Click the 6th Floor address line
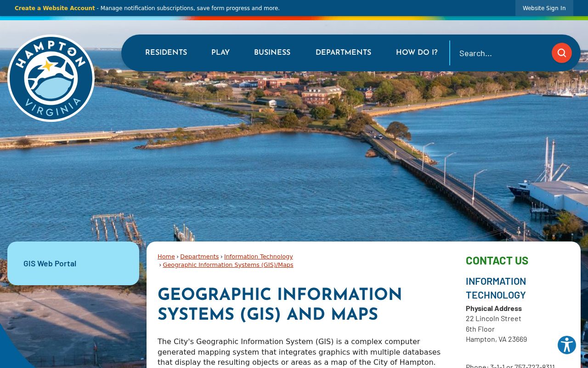The width and height of the screenshot is (588, 368). [x=480, y=329]
